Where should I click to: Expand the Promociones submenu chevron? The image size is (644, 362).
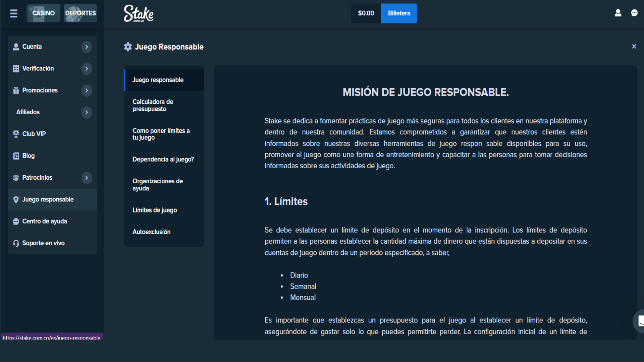point(87,90)
